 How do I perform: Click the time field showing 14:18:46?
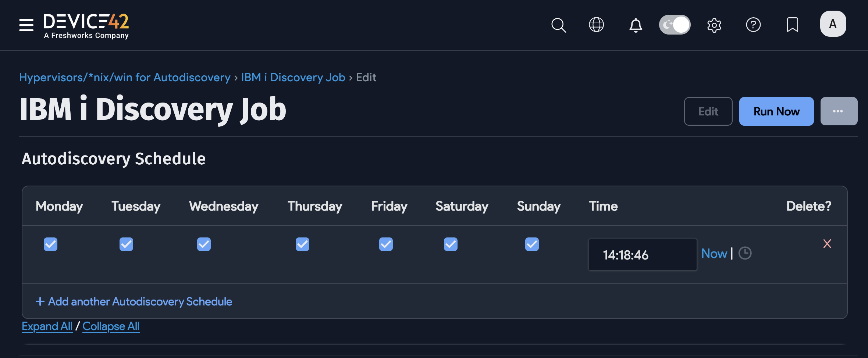pos(642,254)
